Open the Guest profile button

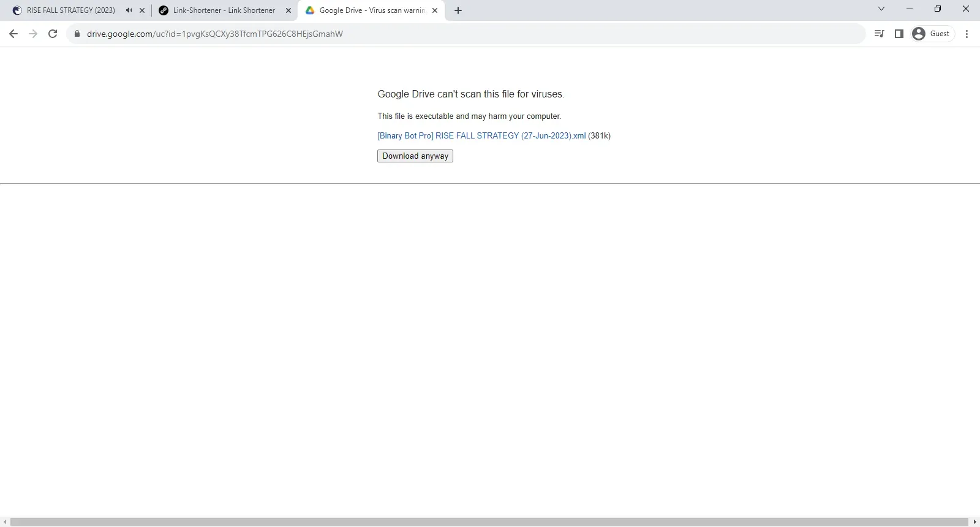pyautogui.click(x=933, y=34)
